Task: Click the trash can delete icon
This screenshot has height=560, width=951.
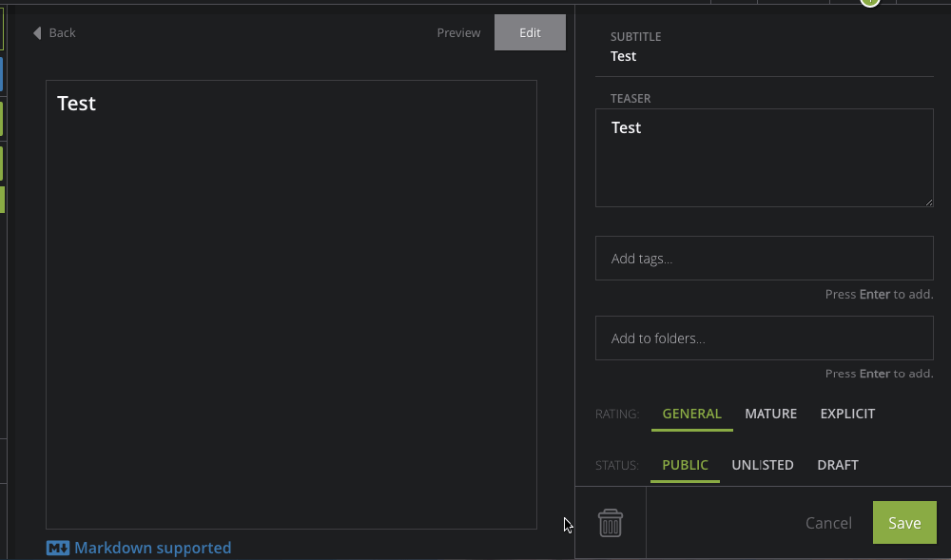Action: [611, 523]
